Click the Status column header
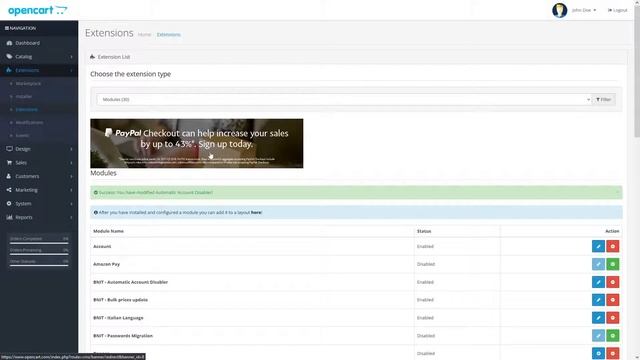 click(x=424, y=231)
